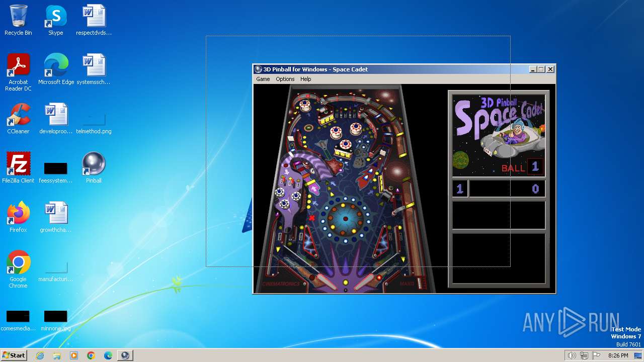Open the Recycle Bin desktop icon
The image size is (644, 362).
click(x=18, y=20)
